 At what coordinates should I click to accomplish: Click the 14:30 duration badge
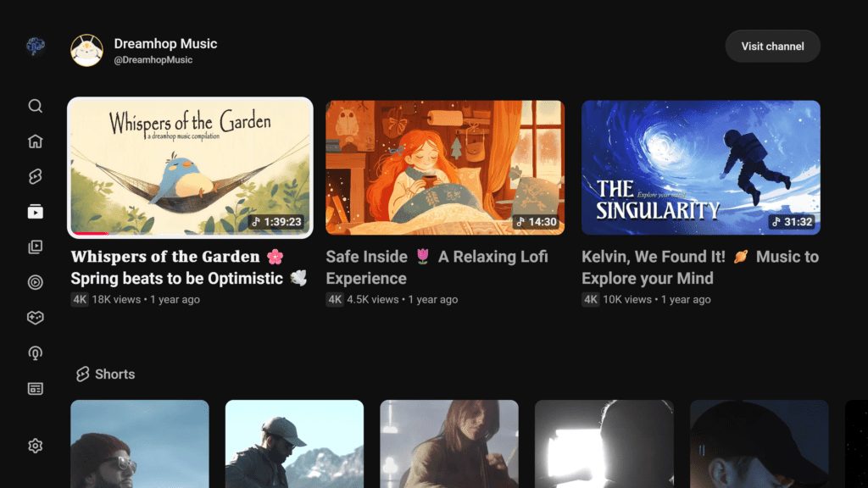click(x=536, y=222)
